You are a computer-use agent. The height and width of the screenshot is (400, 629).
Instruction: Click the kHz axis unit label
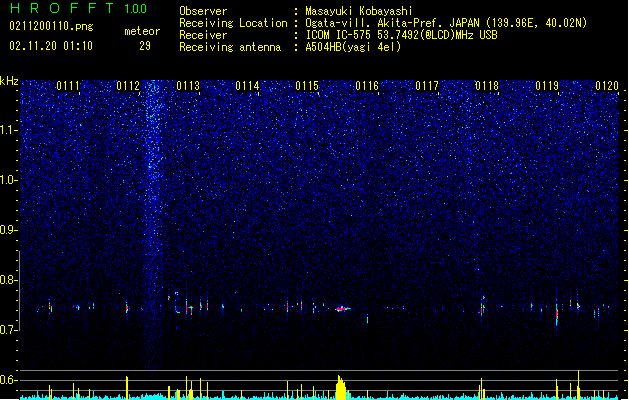[9, 81]
